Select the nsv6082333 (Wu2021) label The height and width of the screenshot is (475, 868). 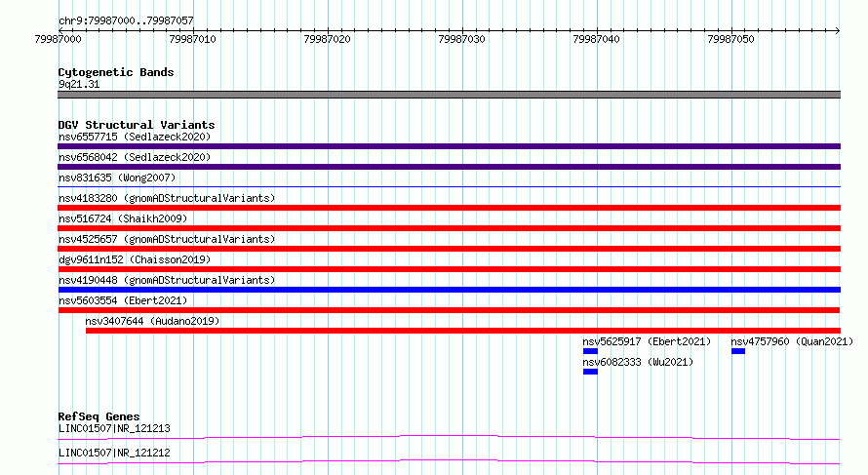coord(638,362)
